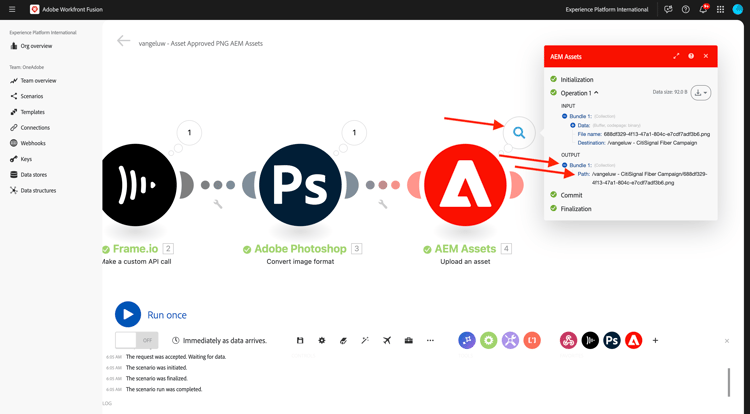Click the Path value in OUTPUT
The width and height of the screenshot is (750, 414).
(649, 178)
